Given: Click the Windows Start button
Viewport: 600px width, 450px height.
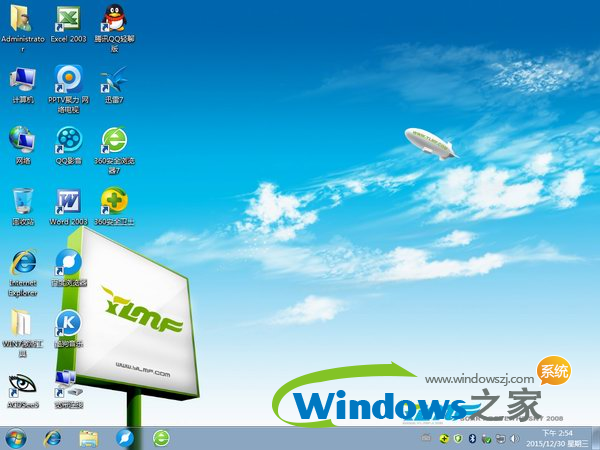Looking at the screenshot, I should point(16,437).
